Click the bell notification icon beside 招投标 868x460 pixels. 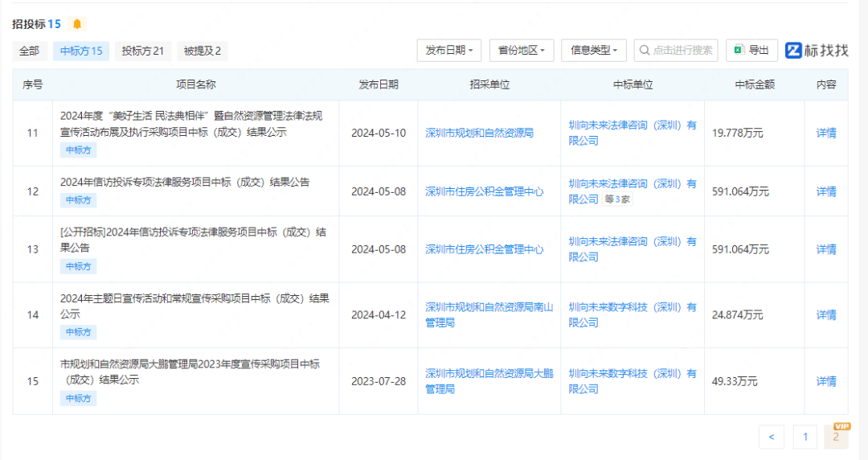click(x=77, y=24)
